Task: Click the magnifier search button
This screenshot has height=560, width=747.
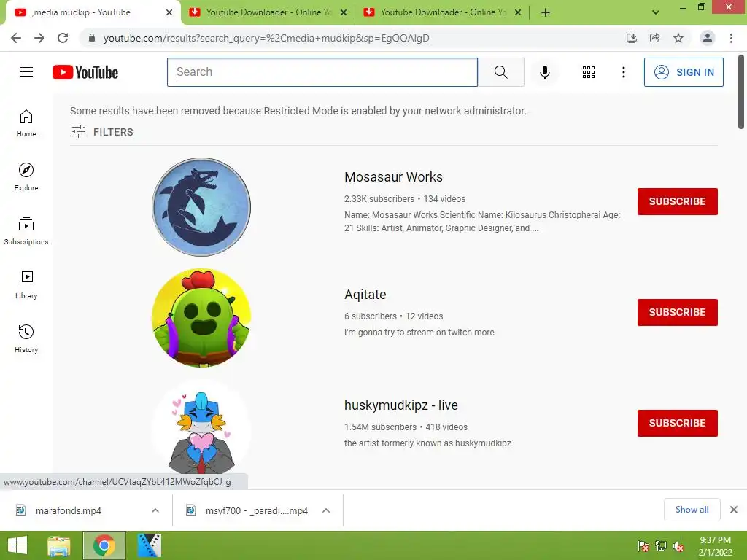Action: tap(500, 72)
